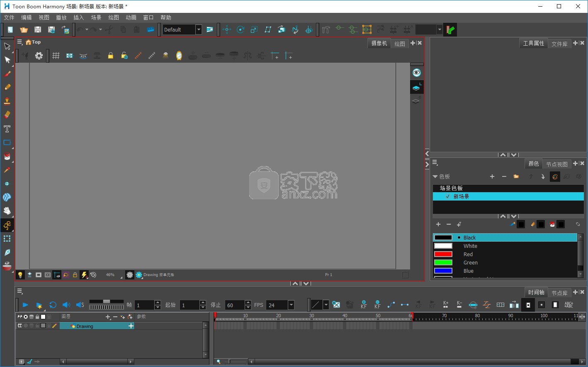Select the Text tool
The image size is (588, 367).
[7, 129]
